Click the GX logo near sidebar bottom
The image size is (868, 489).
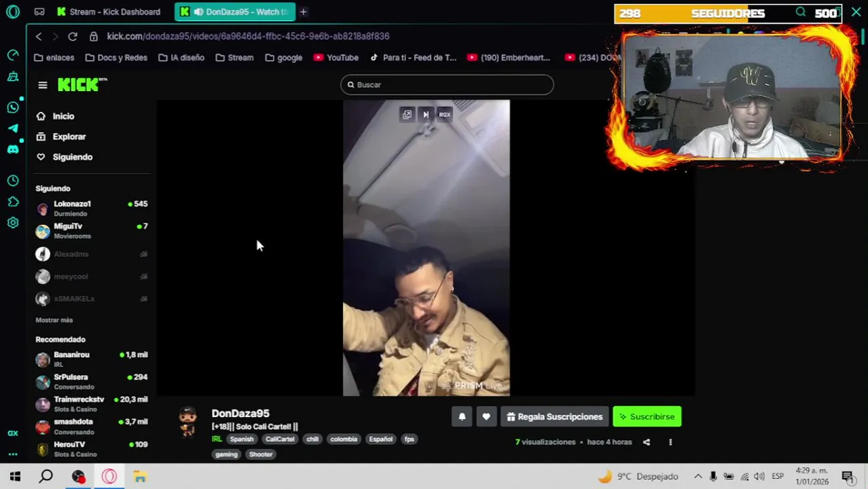click(13, 433)
